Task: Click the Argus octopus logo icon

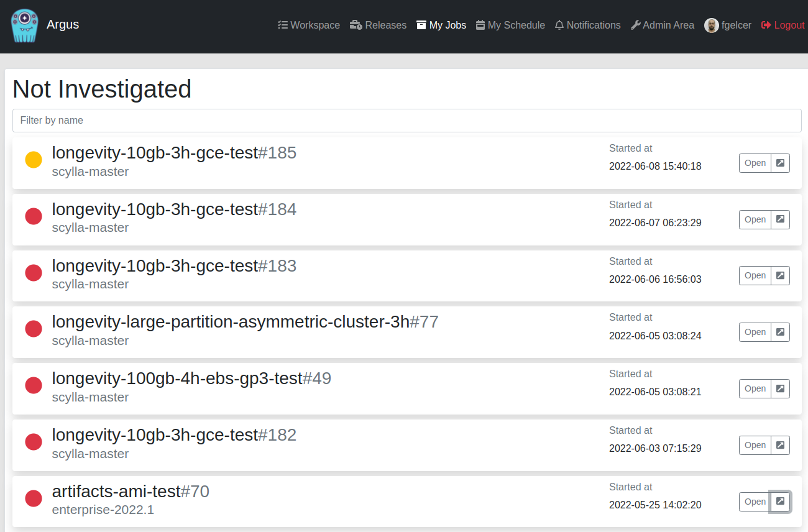Action: point(25,25)
